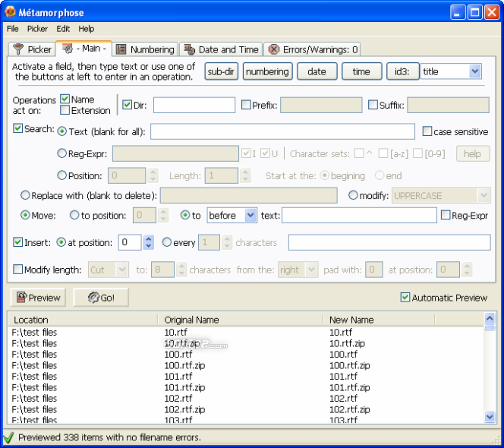Toggle the Insert checkbox
504x448 pixels.
pyautogui.click(x=18, y=242)
